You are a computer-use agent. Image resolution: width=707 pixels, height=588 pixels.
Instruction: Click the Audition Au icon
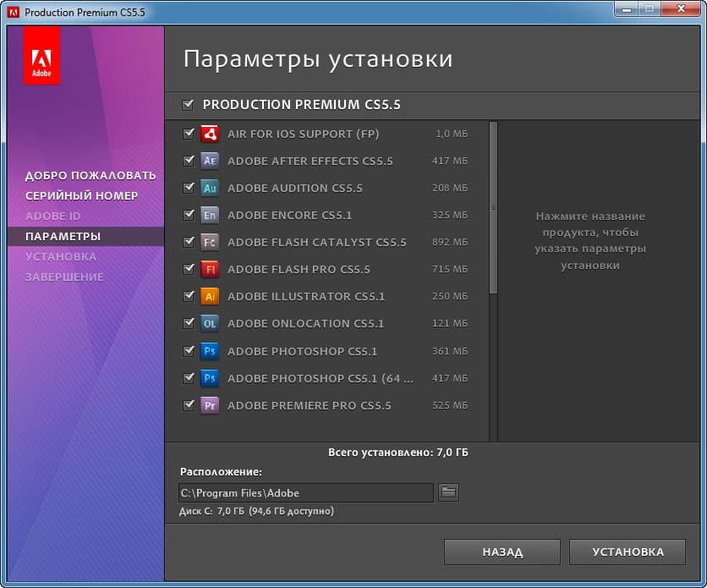tap(210, 188)
